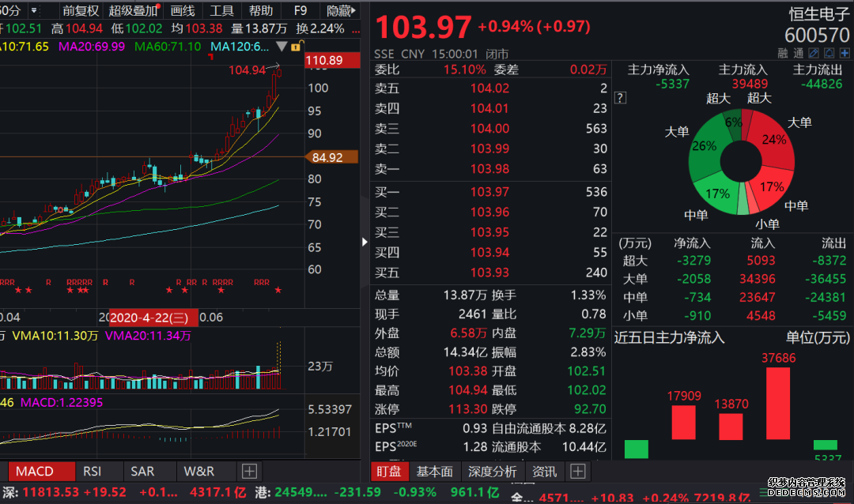Image resolution: width=854 pixels, height=504 pixels.
Task: Toggle the 隐藏 hide panel option
Action: click(x=340, y=10)
